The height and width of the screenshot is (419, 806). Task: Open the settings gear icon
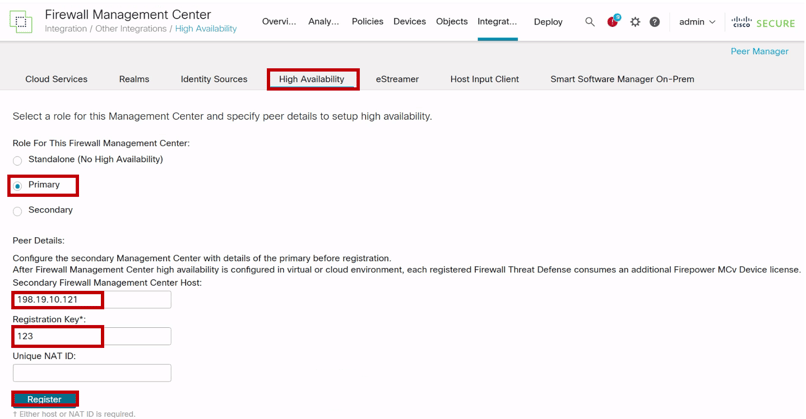(x=635, y=22)
